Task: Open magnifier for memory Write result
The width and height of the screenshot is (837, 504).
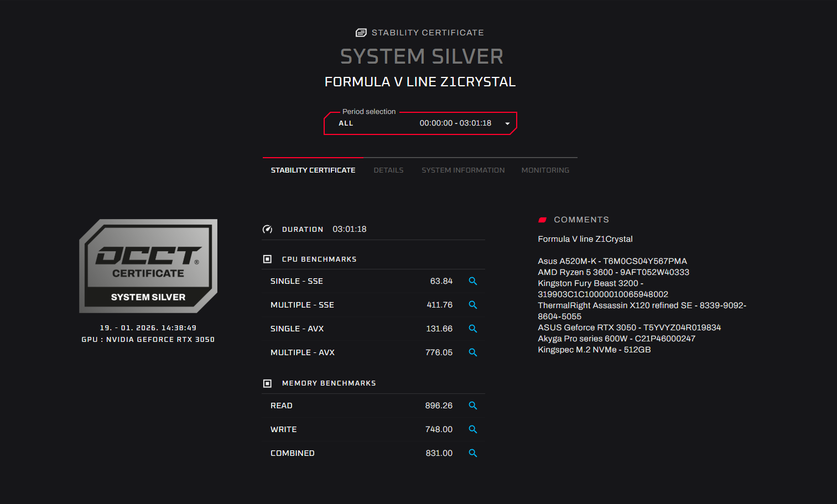Action: click(x=473, y=429)
